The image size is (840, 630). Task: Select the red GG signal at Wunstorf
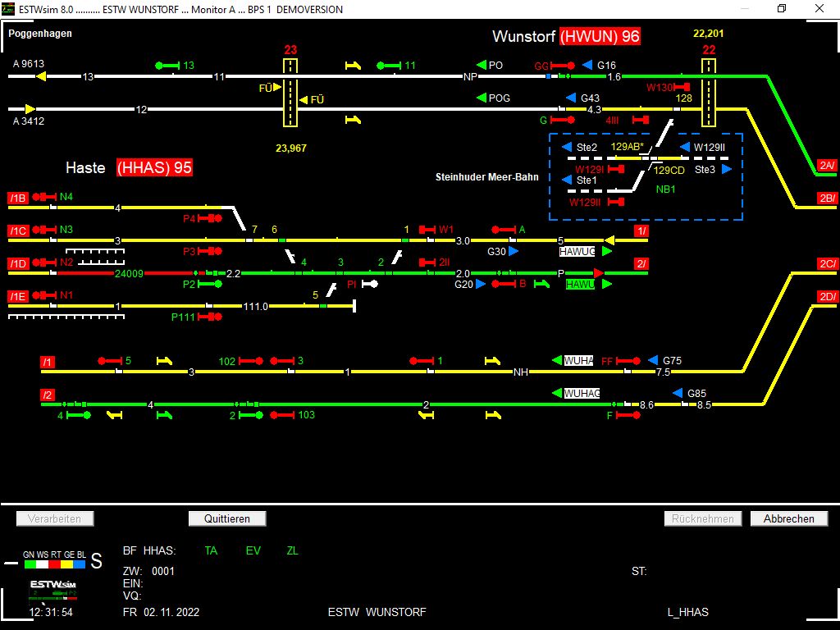pyautogui.click(x=564, y=66)
